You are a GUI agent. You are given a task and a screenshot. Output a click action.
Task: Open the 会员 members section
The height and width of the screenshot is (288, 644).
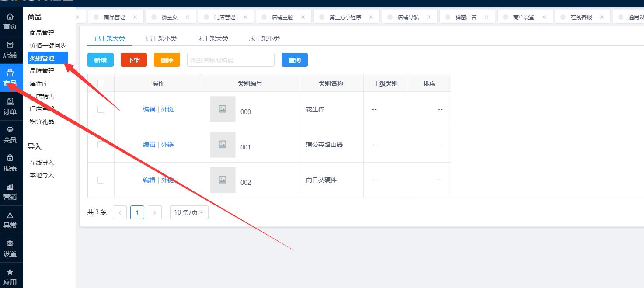pyautogui.click(x=10, y=135)
